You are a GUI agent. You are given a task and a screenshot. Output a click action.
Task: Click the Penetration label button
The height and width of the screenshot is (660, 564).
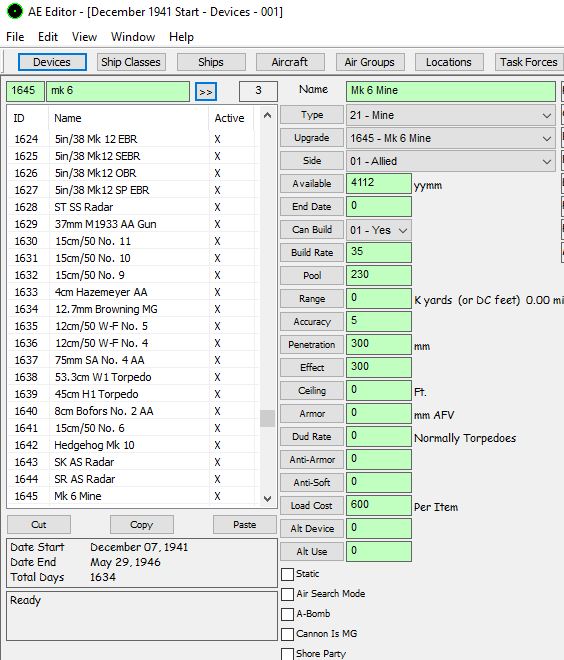312,345
